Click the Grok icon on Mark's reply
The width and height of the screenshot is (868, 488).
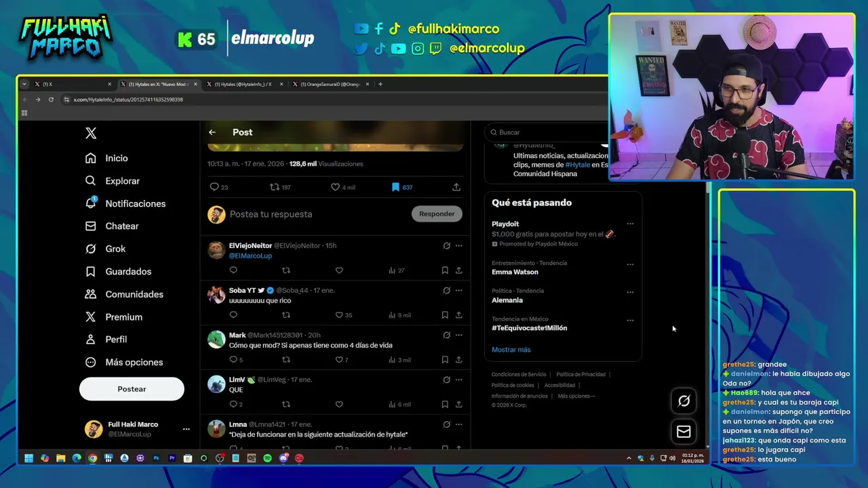[x=446, y=335]
